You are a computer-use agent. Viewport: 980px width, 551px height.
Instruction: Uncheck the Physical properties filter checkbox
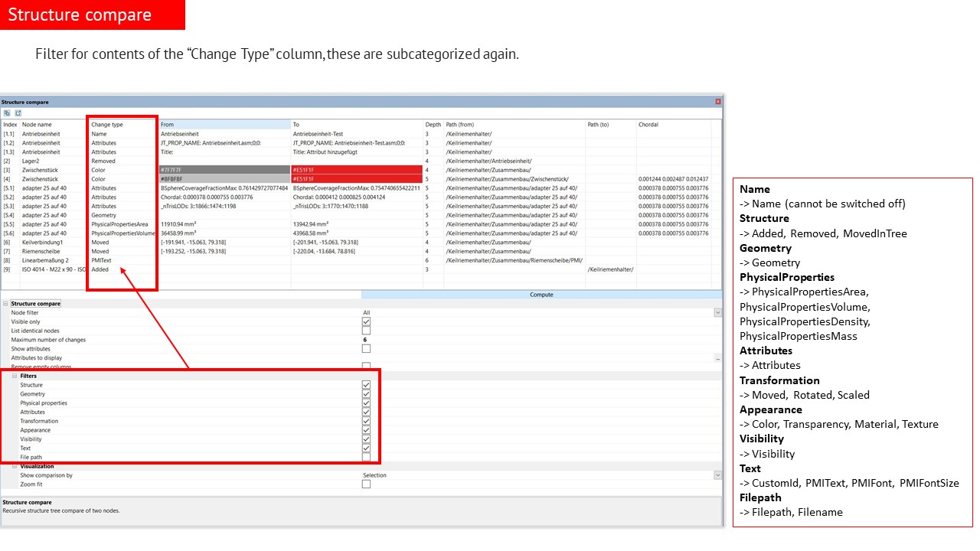pos(366,403)
